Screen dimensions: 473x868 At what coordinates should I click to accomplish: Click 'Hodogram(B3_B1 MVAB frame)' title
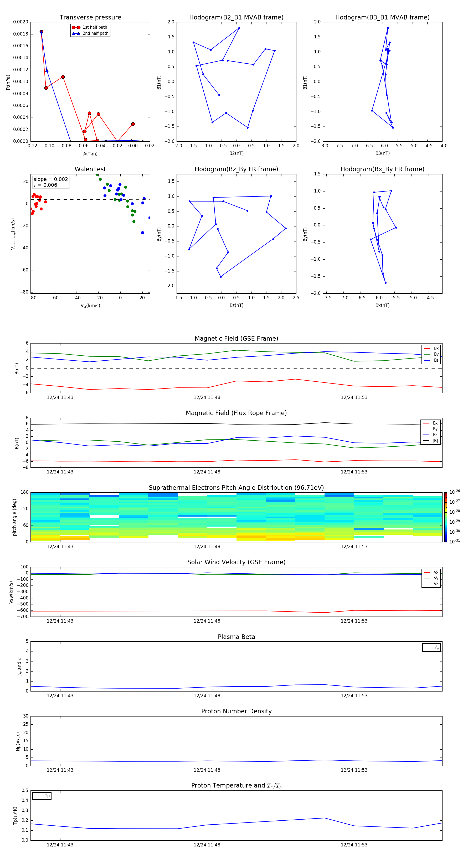382,17
